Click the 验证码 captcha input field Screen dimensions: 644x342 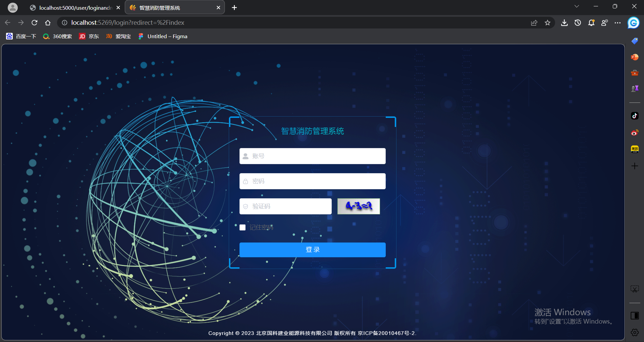click(x=285, y=206)
